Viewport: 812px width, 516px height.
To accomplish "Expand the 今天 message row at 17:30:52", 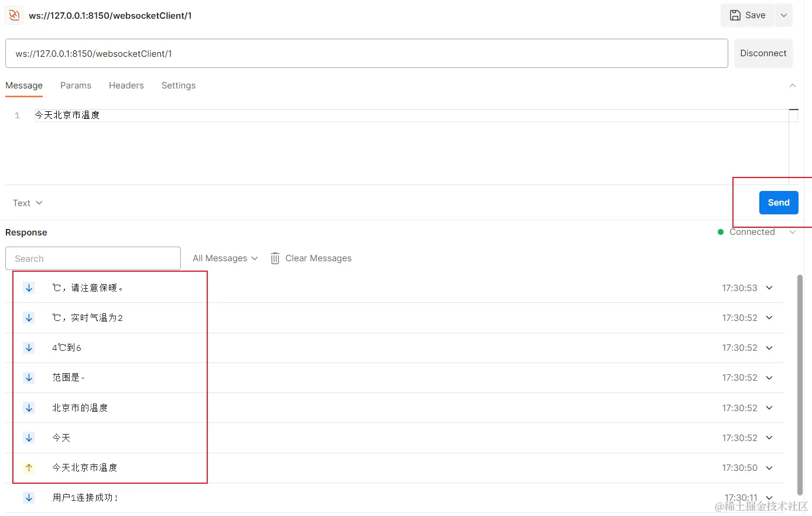I will click(x=769, y=438).
